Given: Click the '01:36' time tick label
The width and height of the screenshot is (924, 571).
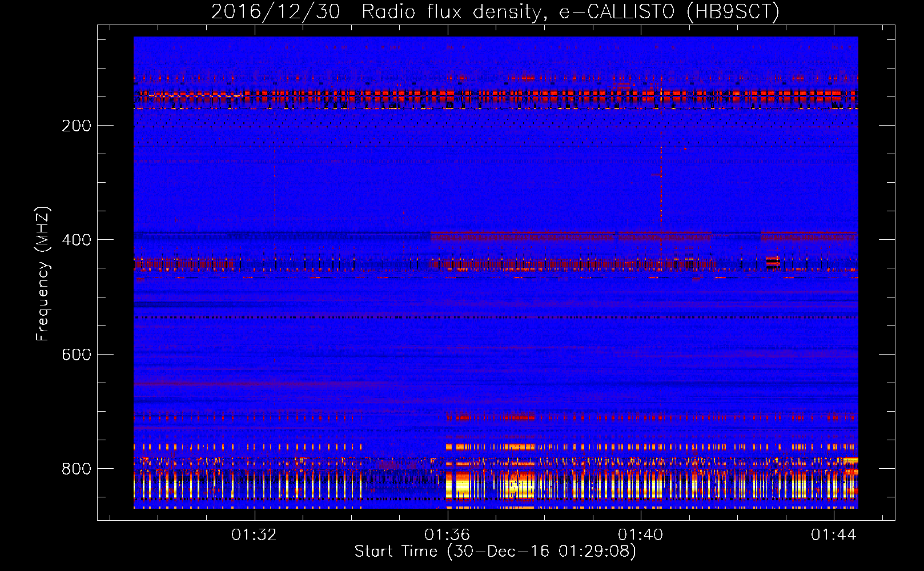Looking at the screenshot, I should pyautogui.click(x=447, y=534).
